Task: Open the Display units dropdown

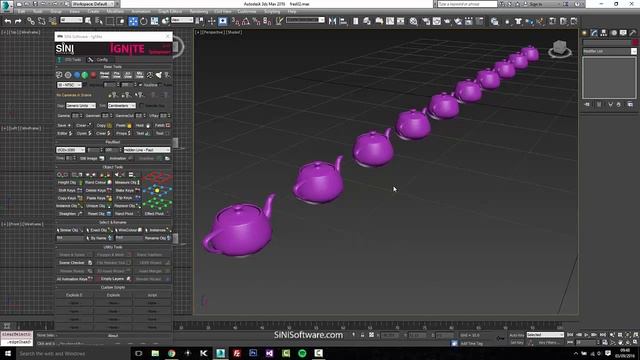Action: click(x=81, y=106)
